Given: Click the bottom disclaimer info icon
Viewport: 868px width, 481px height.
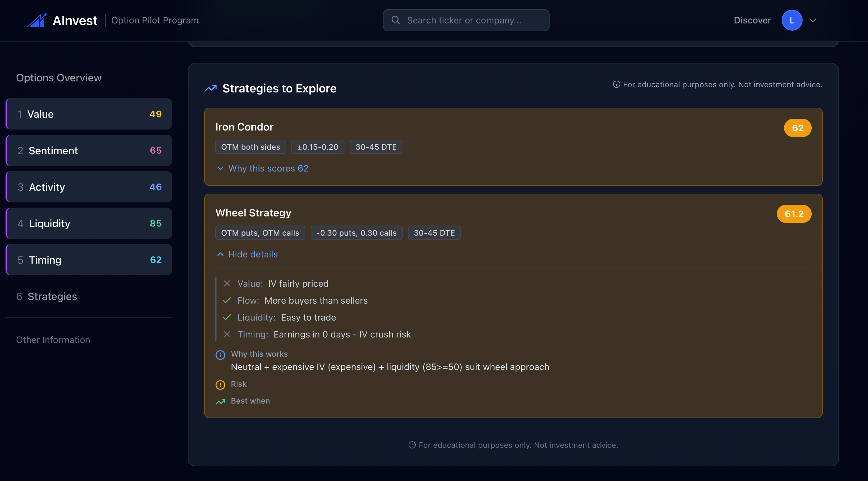Looking at the screenshot, I should point(412,445).
